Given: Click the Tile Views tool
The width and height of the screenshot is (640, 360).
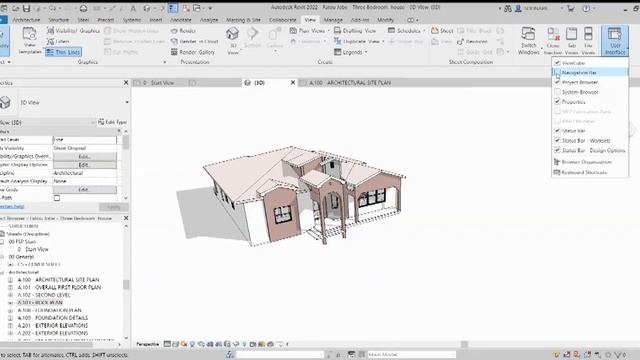Looking at the screenshot, I should coord(588,40).
